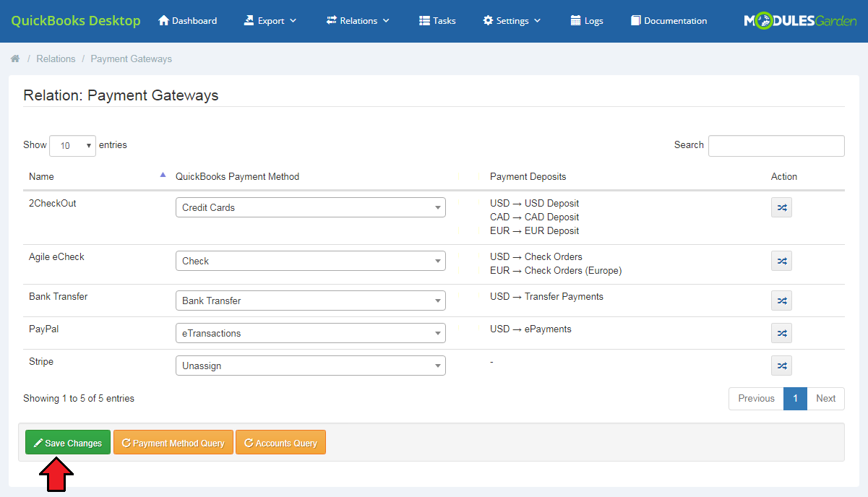
Task: Click the Payment Method Query button
Action: pos(173,443)
